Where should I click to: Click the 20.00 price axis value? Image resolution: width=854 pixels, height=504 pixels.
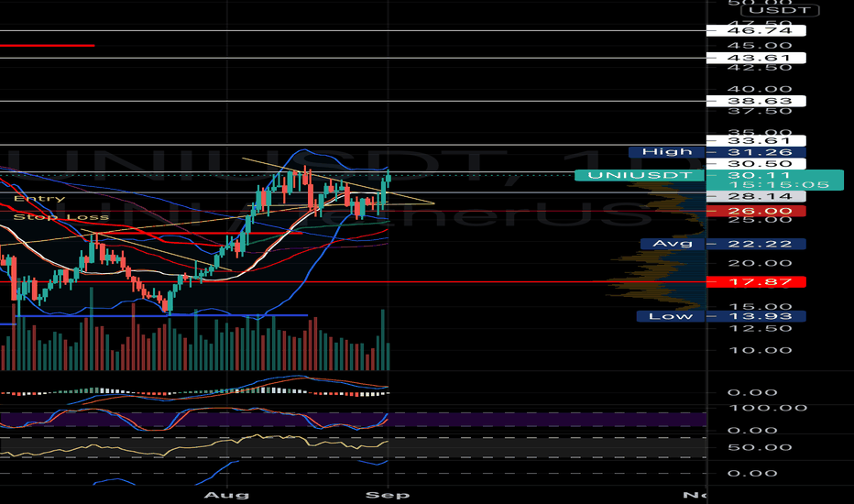tap(760, 263)
